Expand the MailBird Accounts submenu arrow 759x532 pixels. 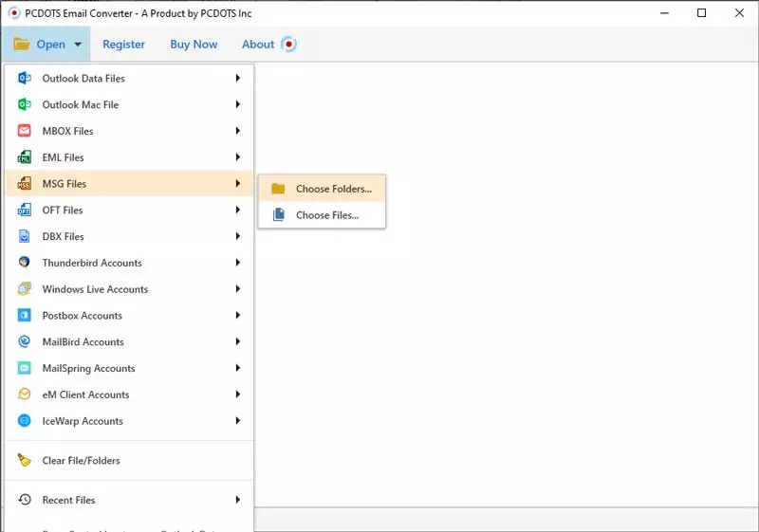click(x=238, y=341)
